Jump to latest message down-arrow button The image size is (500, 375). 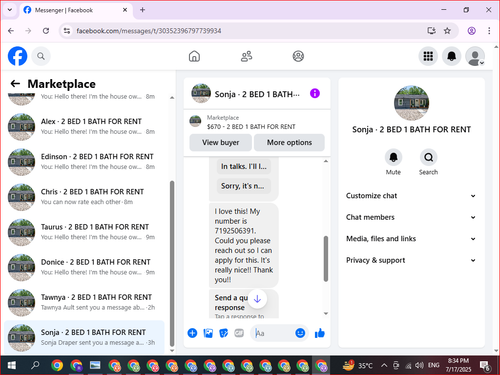(257, 299)
